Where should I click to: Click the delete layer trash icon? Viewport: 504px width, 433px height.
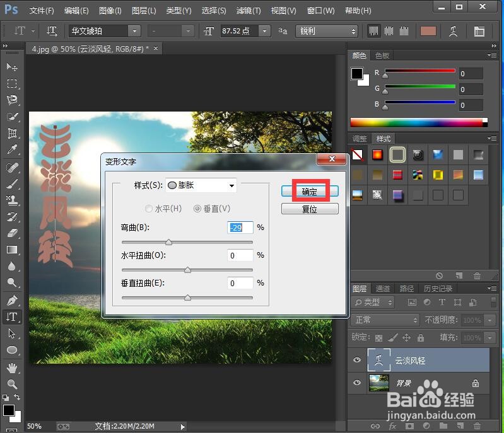click(x=477, y=426)
